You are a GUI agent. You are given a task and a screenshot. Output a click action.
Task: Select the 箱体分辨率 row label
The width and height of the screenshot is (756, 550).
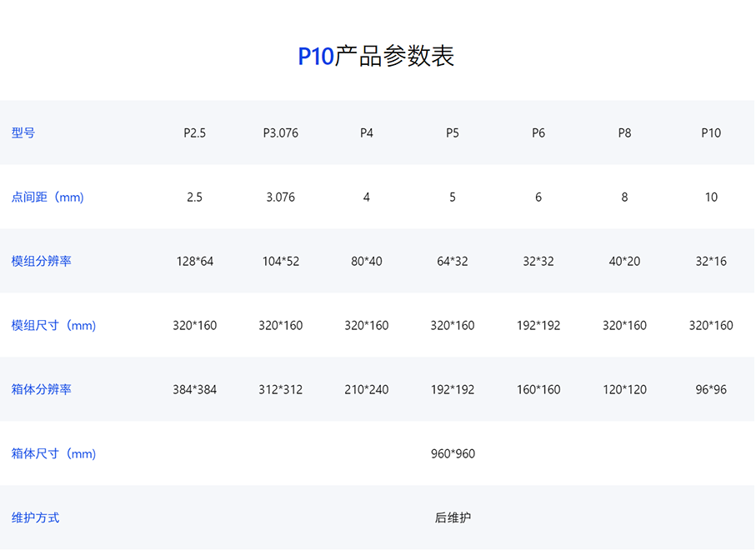42,389
